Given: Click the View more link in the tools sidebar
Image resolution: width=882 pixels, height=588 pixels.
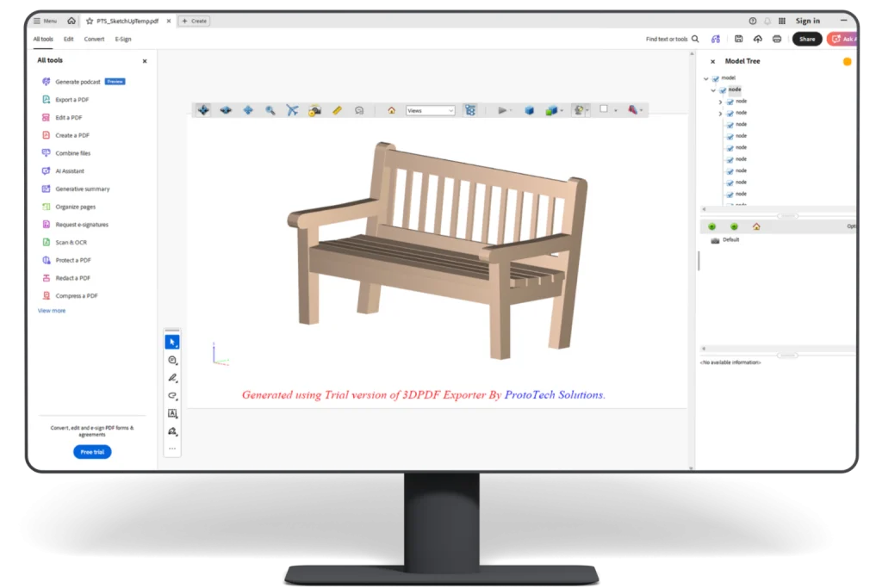Looking at the screenshot, I should tap(50, 310).
